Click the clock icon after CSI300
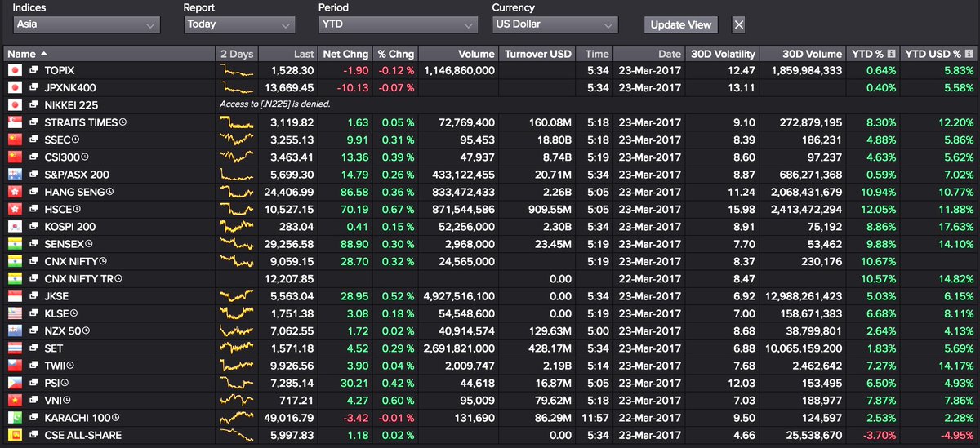The image size is (980, 448). pos(86,157)
